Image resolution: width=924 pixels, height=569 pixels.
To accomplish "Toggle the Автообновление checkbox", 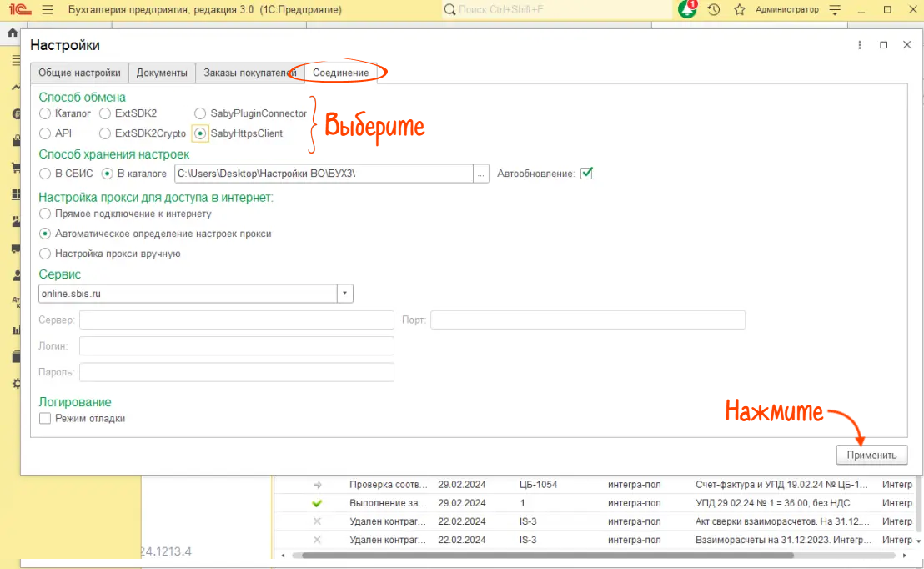I will (586, 174).
